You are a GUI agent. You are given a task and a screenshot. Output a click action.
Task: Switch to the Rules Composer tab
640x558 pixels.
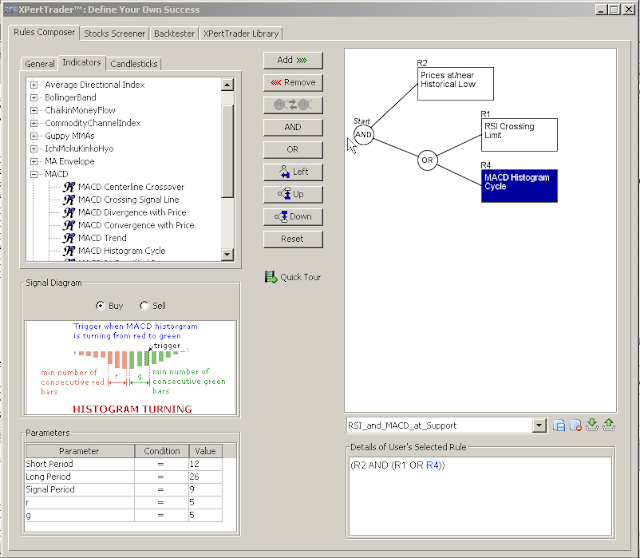pyautogui.click(x=44, y=32)
